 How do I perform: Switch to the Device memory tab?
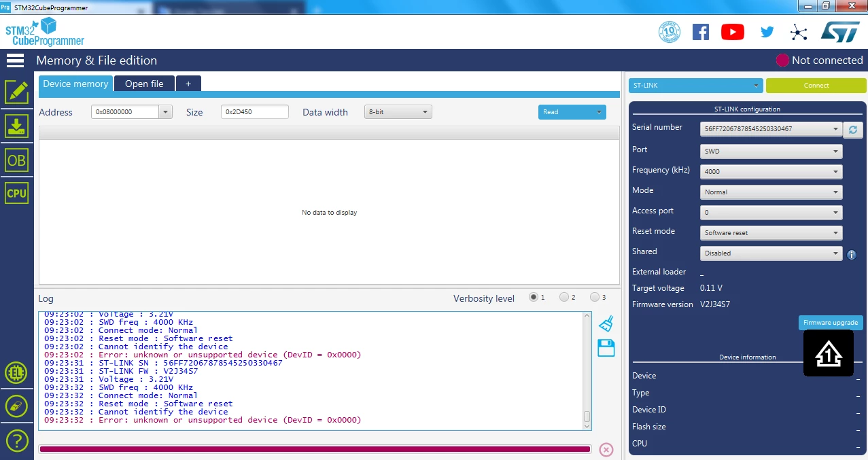click(75, 84)
